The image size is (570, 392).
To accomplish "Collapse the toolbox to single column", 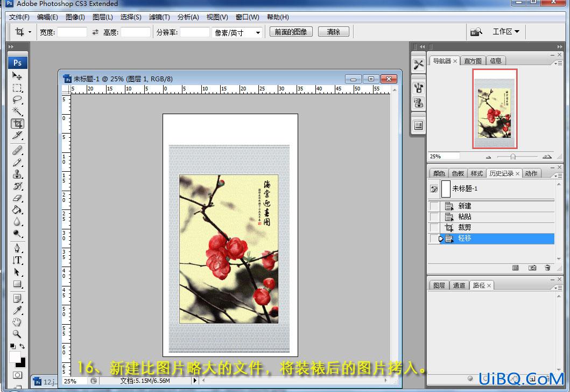I will [x=11, y=46].
